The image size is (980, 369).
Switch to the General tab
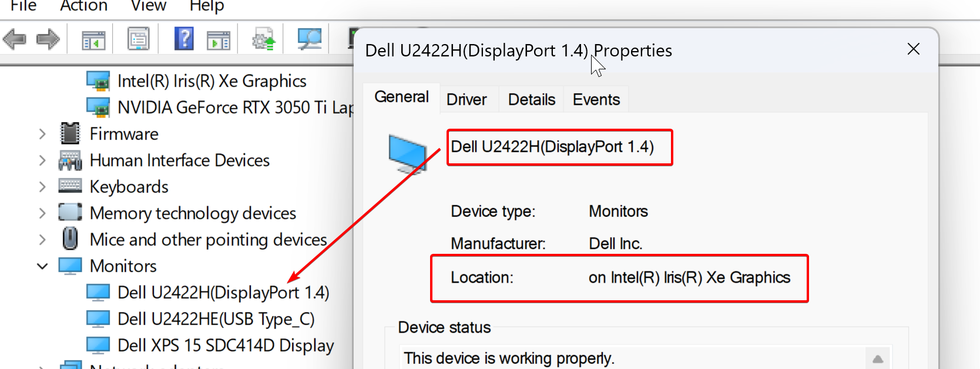[x=402, y=97]
